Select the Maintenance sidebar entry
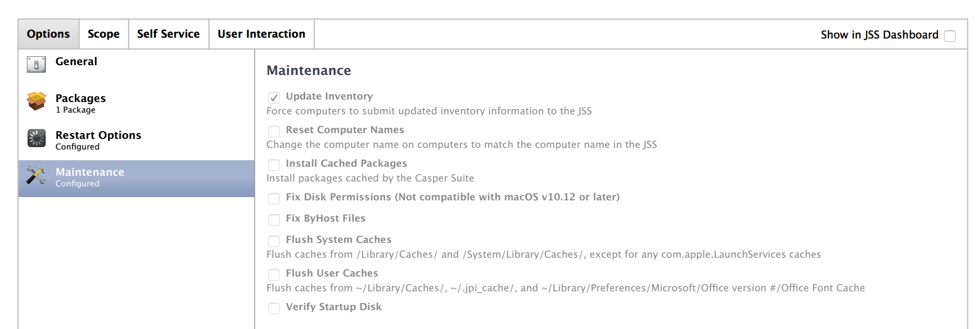The width and height of the screenshot is (980, 329). click(136, 178)
